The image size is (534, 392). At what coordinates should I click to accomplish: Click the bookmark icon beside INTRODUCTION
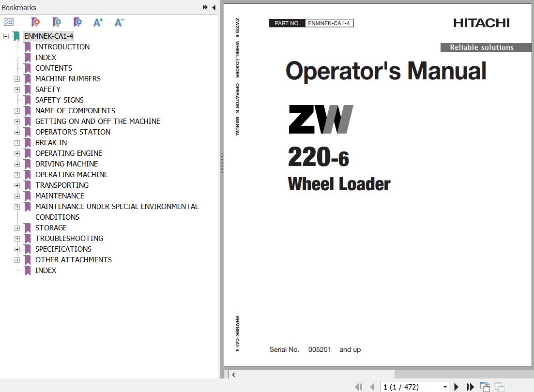pyautogui.click(x=28, y=47)
